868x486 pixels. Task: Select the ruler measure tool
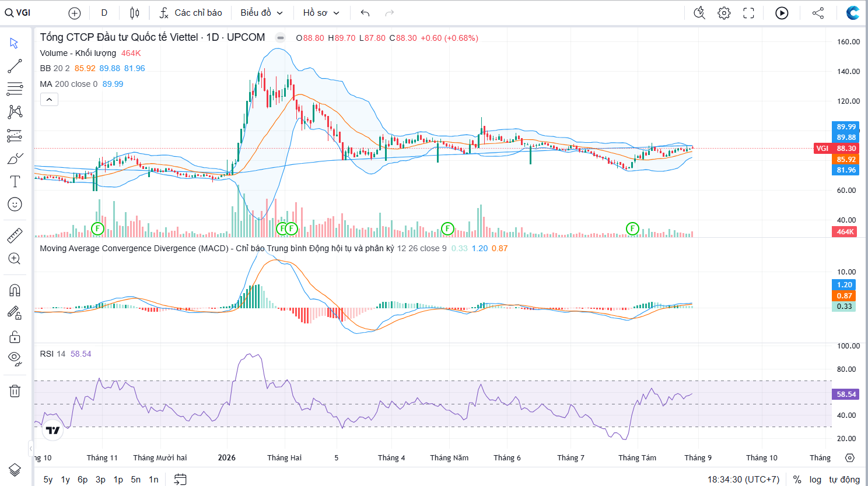(15, 235)
